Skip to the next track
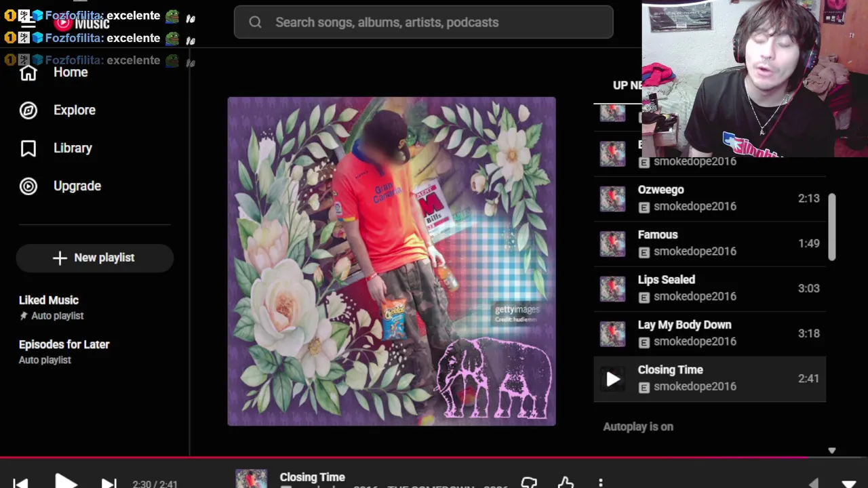Image resolution: width=868 pixels, height=488 pixels. click(108, 483)
